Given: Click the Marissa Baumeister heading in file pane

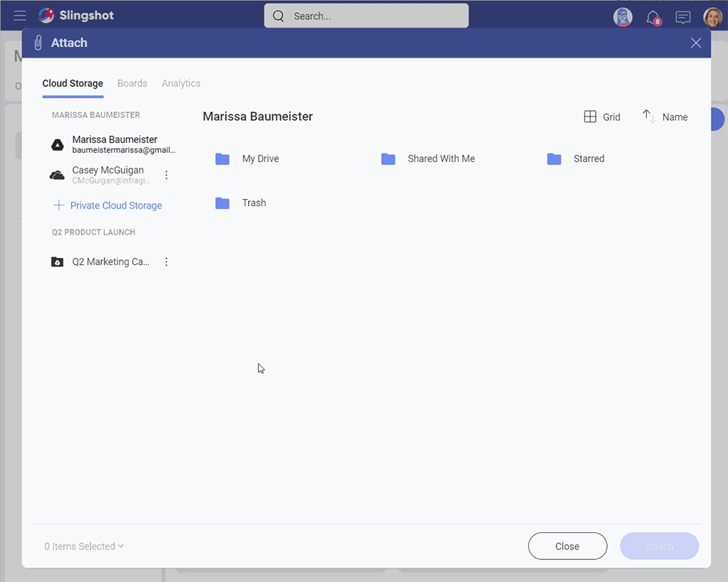Looking at the screenshot, I should point(257,117).
